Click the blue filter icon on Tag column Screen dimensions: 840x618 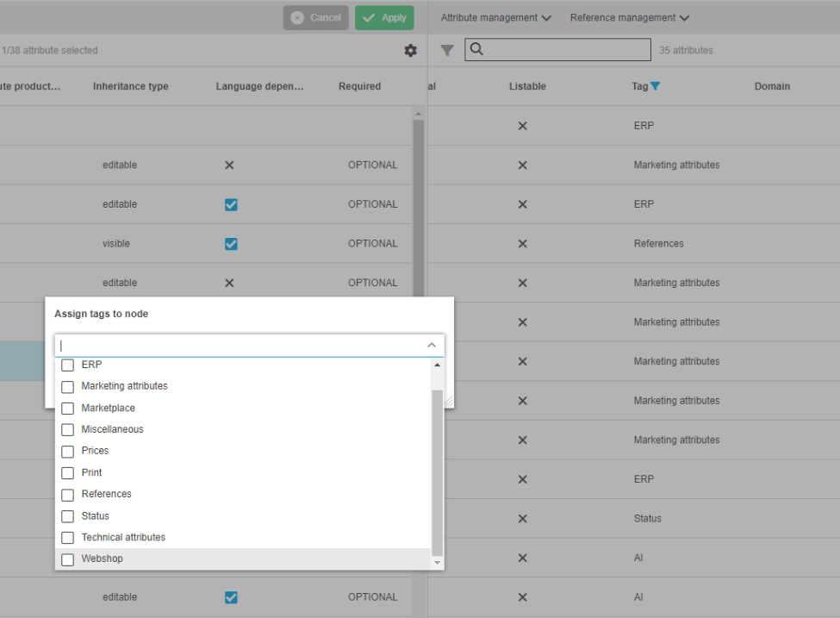[656, 86]
